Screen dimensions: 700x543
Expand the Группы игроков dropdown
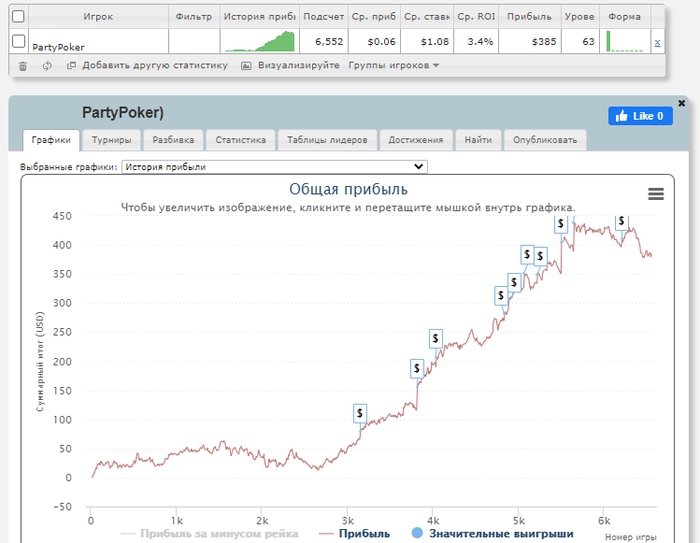[394, 65]
